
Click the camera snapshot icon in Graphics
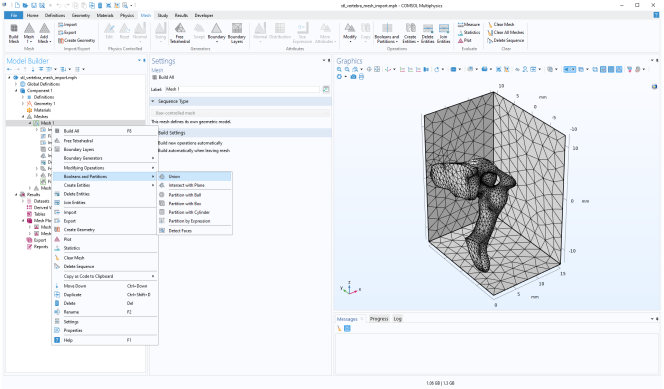353,77
